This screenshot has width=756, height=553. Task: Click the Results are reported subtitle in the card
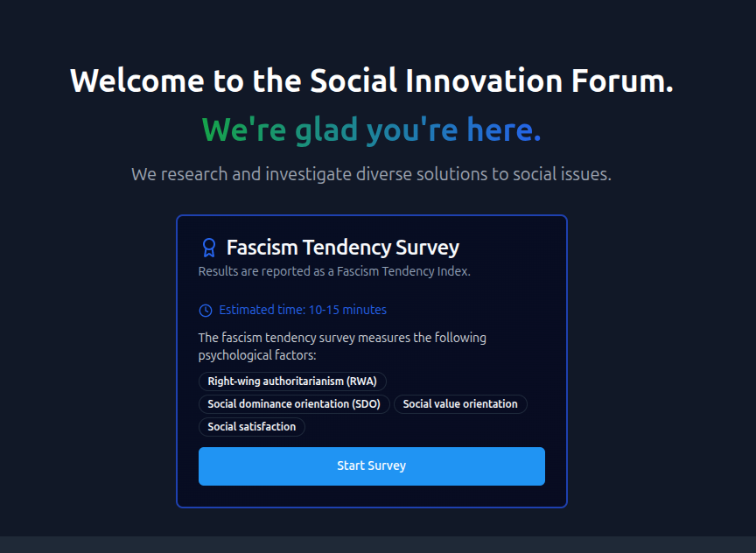(x=334, y=271)
